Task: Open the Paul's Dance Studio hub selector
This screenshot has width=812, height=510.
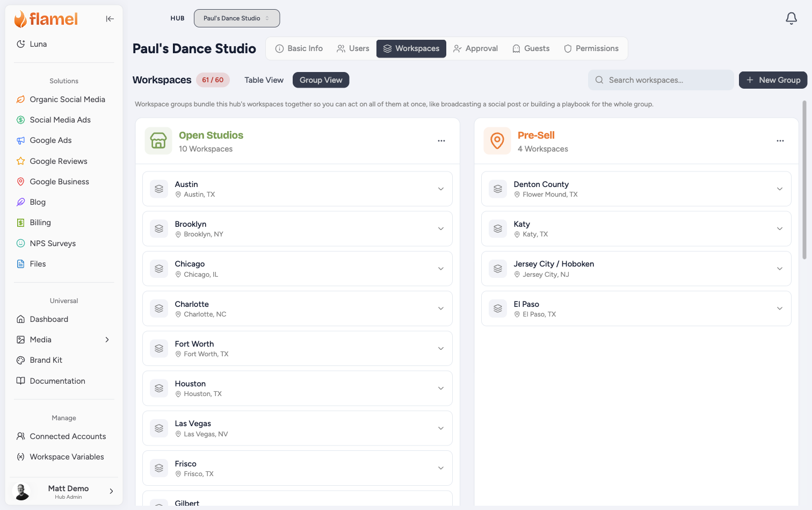Action: [237, 18]
